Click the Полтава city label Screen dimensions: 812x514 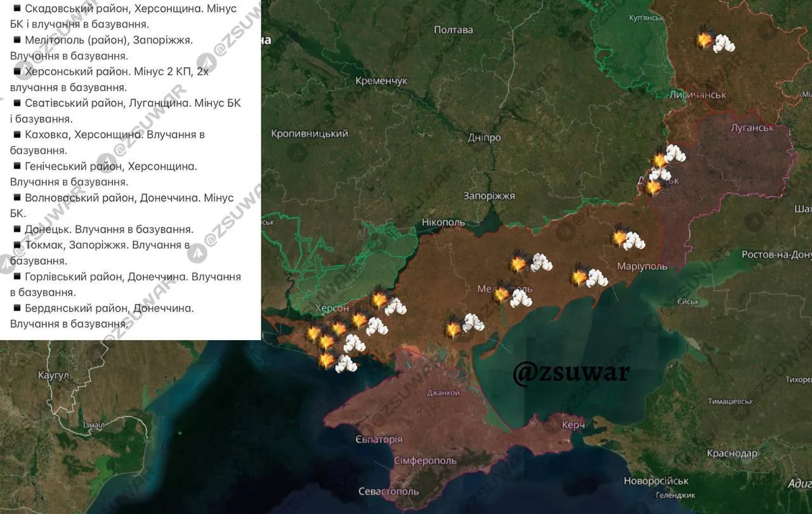click(x=454, y=30)
